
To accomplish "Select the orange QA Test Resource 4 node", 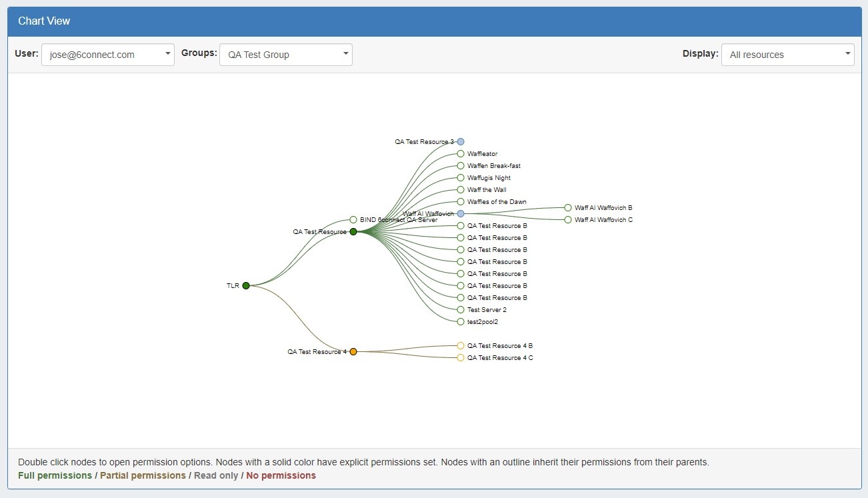I will point(353,351).
